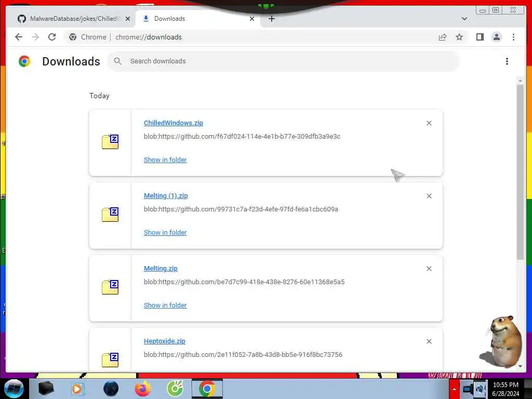Click the Heptoxide.zip blob URL text
Viewport: 532px width, 399px height.
pyautogui.click(x=243, y=354)
